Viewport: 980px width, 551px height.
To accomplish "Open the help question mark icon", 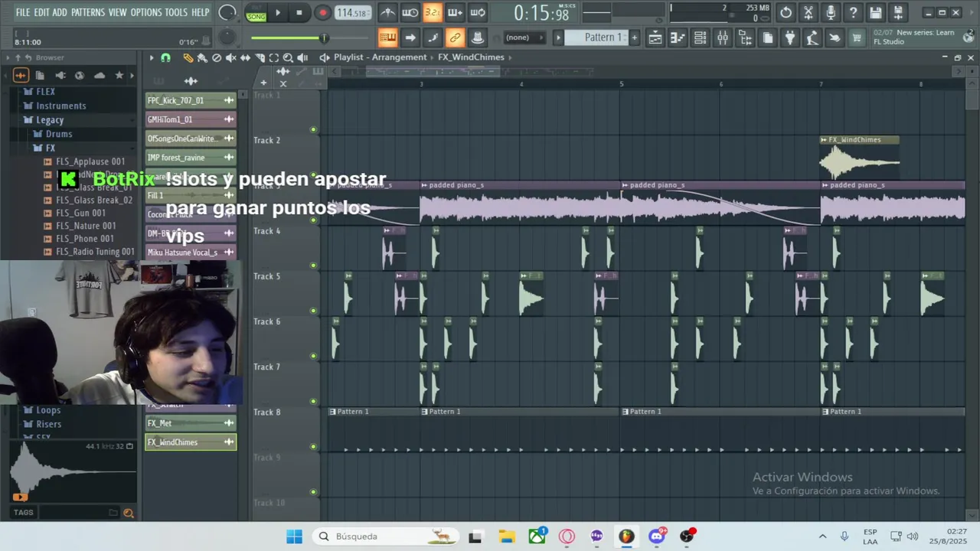I will pyautogui.click(x=853, y=12).
